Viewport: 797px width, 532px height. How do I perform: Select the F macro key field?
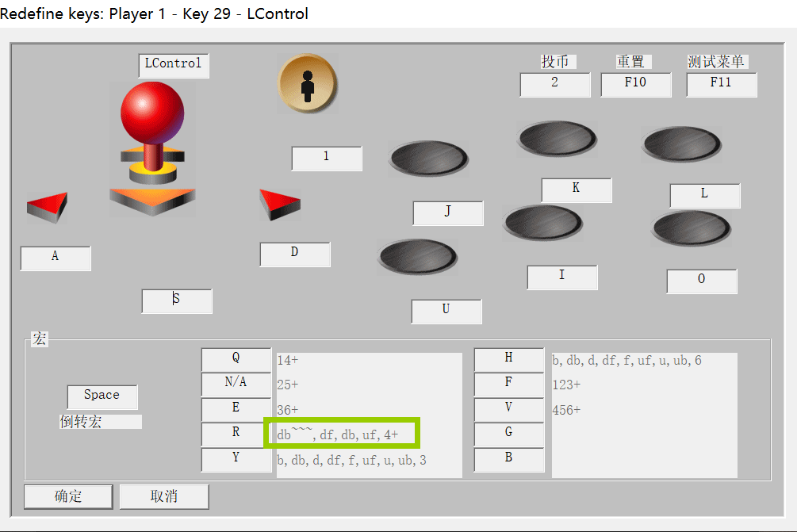[x=509, y=385]
